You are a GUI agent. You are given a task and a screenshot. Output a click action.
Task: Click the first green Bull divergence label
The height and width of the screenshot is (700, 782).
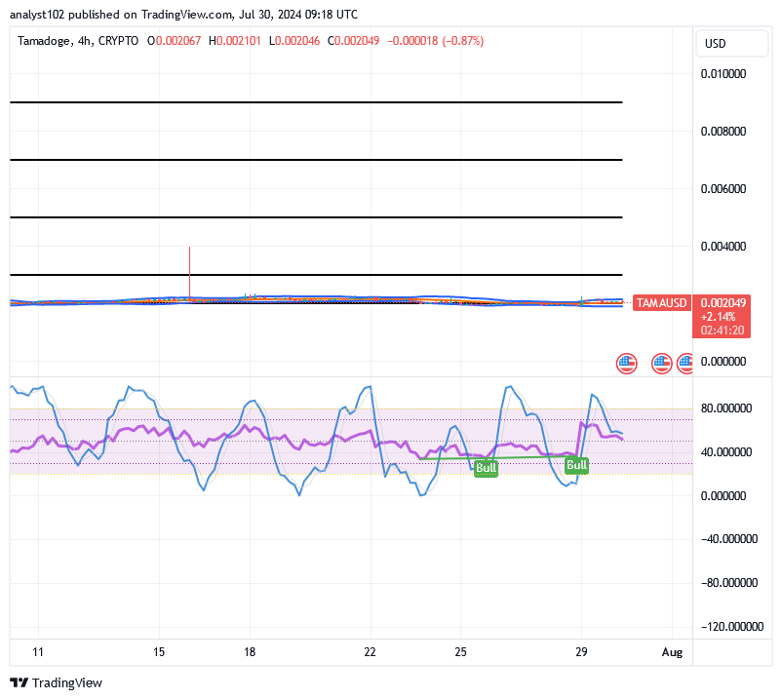[486, 468]
